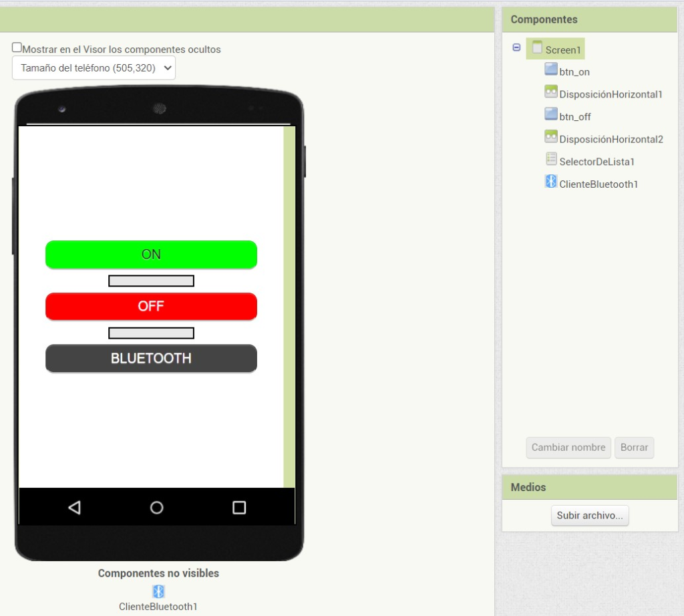Select the empty horizontal arrangement below OFF
Viewport: 684px width, 616px height.
[x=152, y=333]
